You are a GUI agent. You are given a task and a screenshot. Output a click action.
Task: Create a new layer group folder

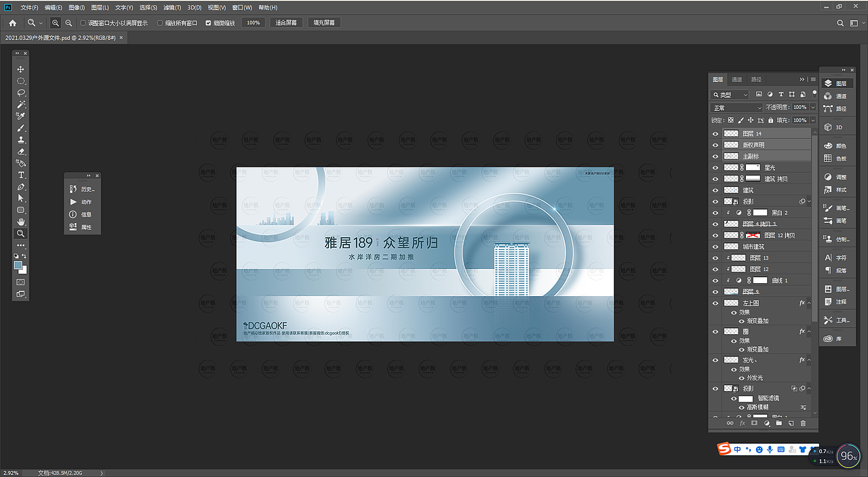tap(779, 423)
